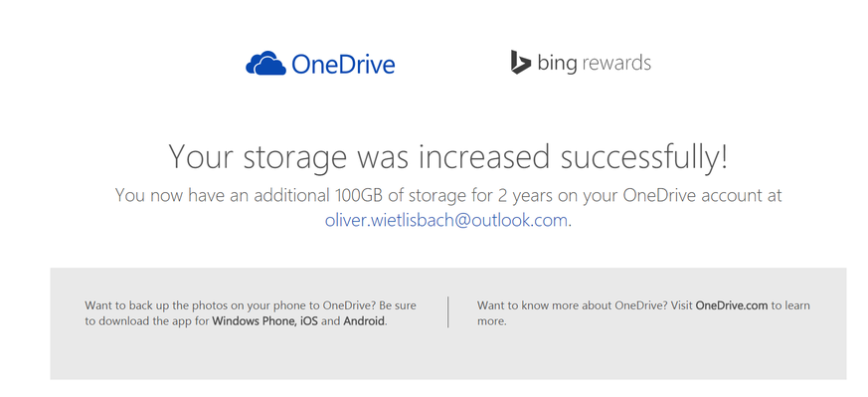Open the Android app download link
Screen dimensions: 868x397
pos(364,321)
